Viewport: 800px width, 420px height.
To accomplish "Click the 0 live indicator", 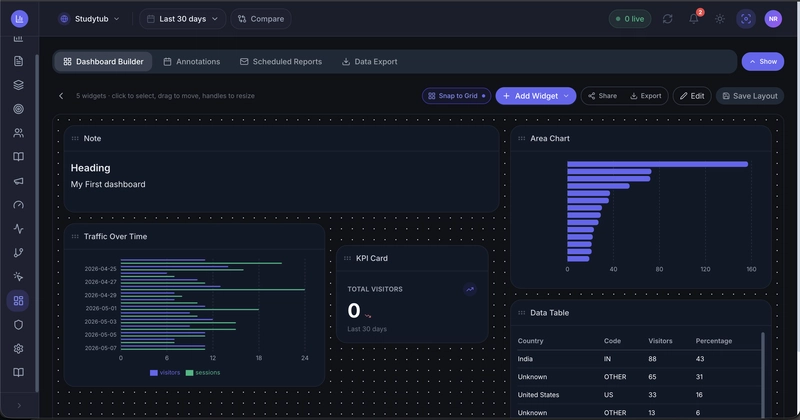I will pyautogui.click(x=630, y=19).
